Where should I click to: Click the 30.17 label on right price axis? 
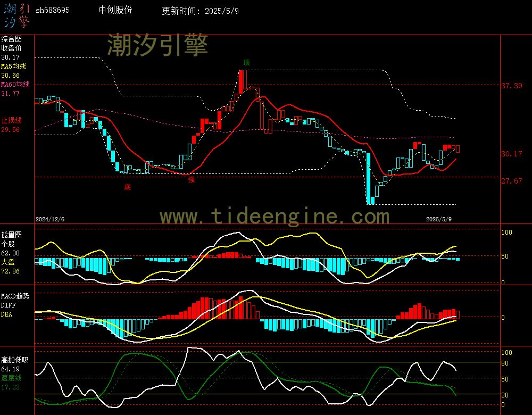(512, 154)
